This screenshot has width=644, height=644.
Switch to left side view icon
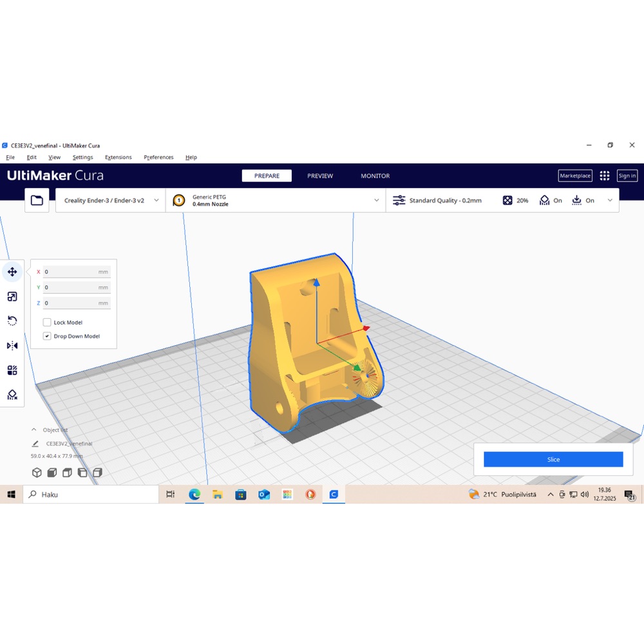point(82,473)
